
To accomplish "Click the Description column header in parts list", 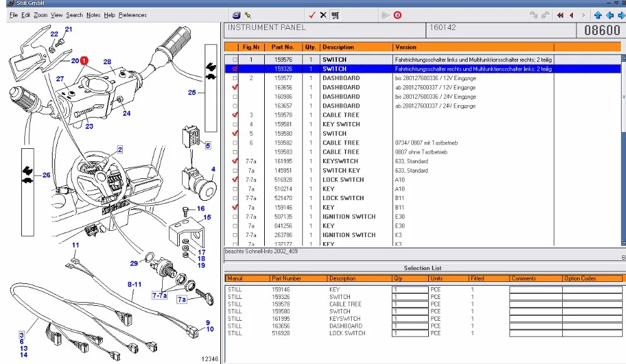I will click(x=357, y=47).
